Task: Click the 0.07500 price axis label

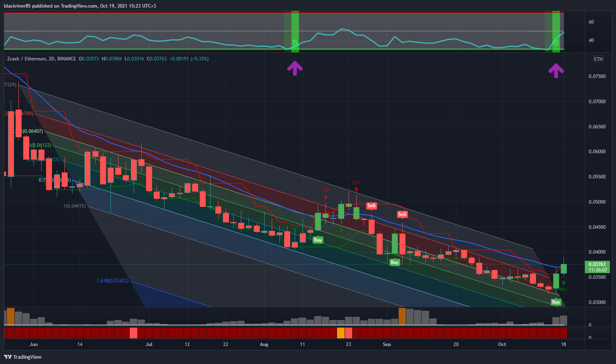Action: pos(597,76)
